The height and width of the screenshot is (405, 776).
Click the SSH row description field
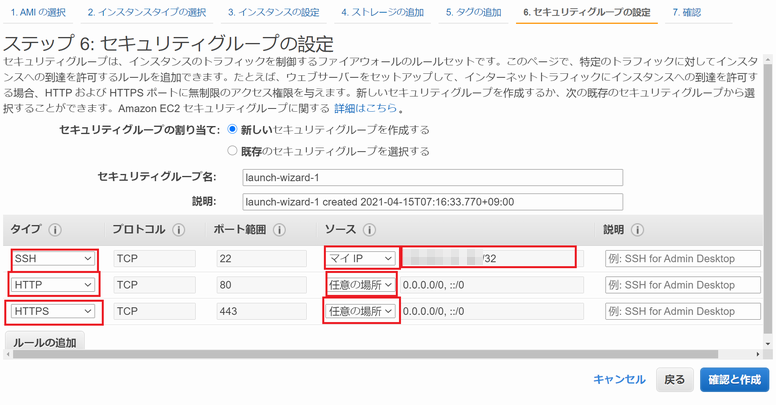click(x=683, y=258)
